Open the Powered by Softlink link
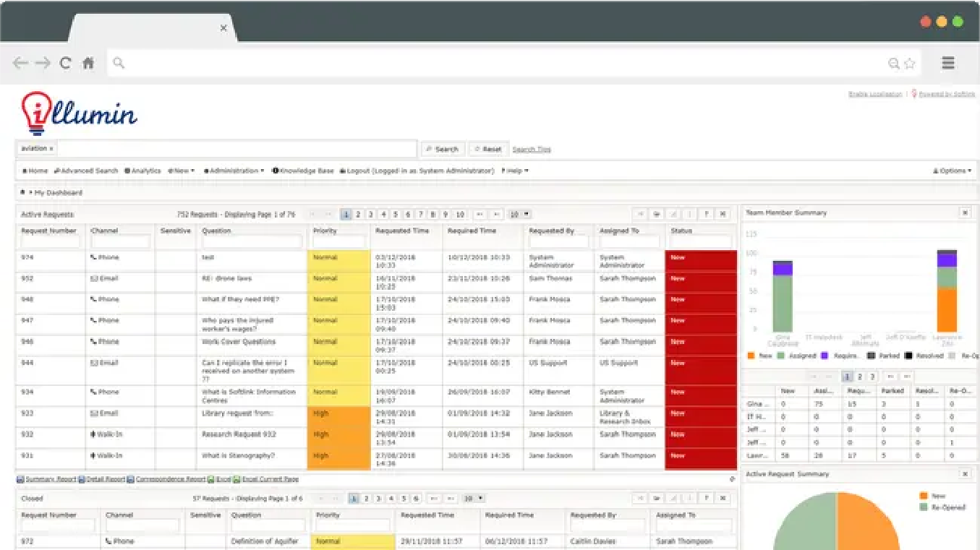 click(947, 94)
